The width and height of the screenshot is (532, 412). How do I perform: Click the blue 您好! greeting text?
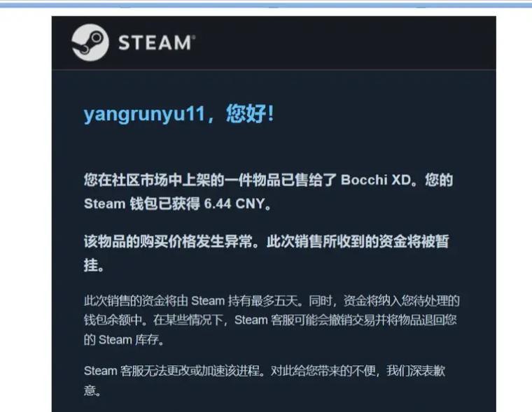pos(250,113)
